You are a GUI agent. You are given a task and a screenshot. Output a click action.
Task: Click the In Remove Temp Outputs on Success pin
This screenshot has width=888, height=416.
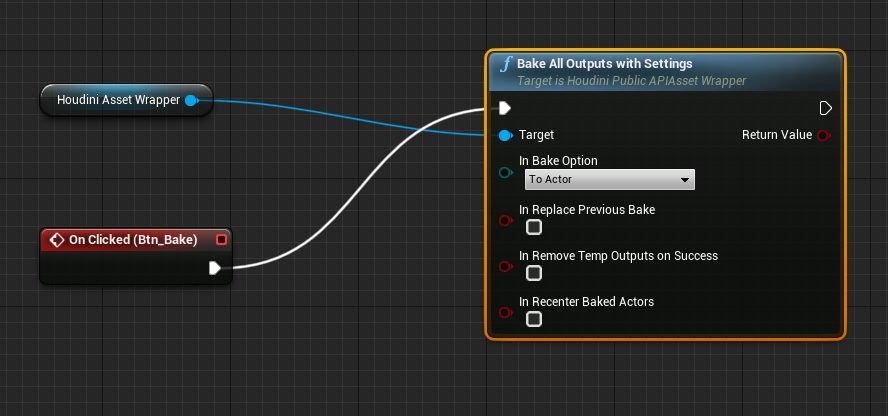(x=506, y=266)
